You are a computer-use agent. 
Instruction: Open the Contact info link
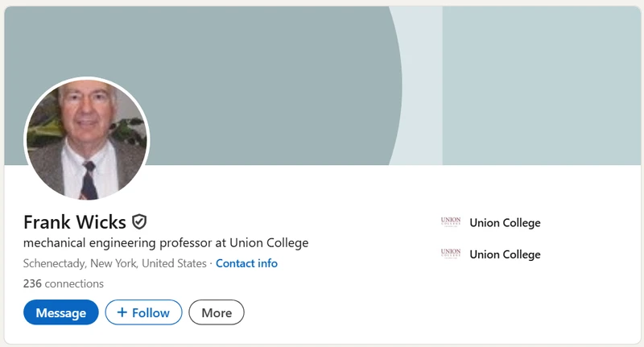pos(246,263)
